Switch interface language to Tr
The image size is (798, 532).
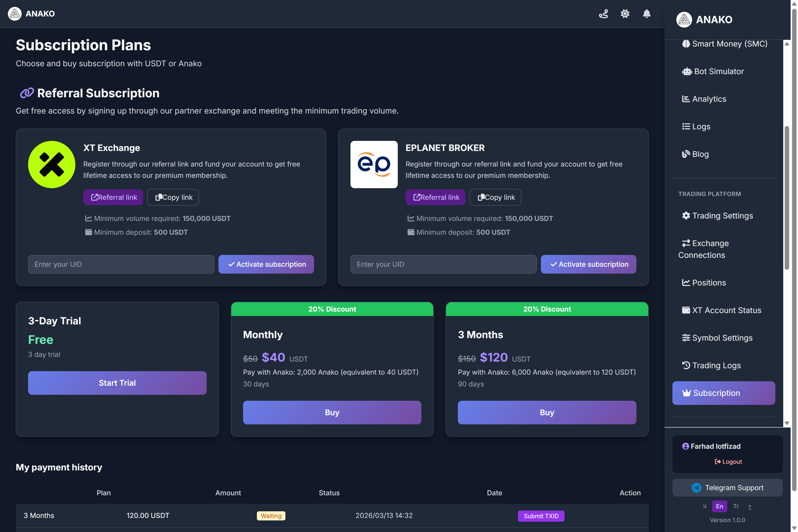[x=736, y=506]
